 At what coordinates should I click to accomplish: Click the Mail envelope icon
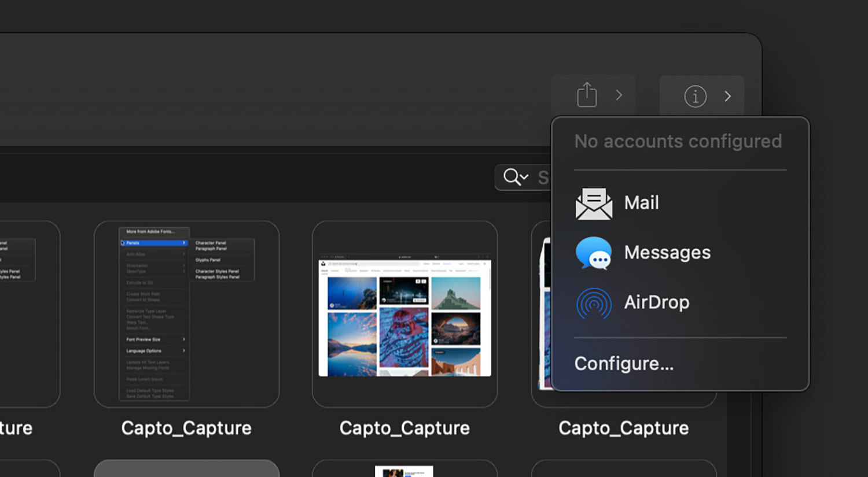pos(594,204)
